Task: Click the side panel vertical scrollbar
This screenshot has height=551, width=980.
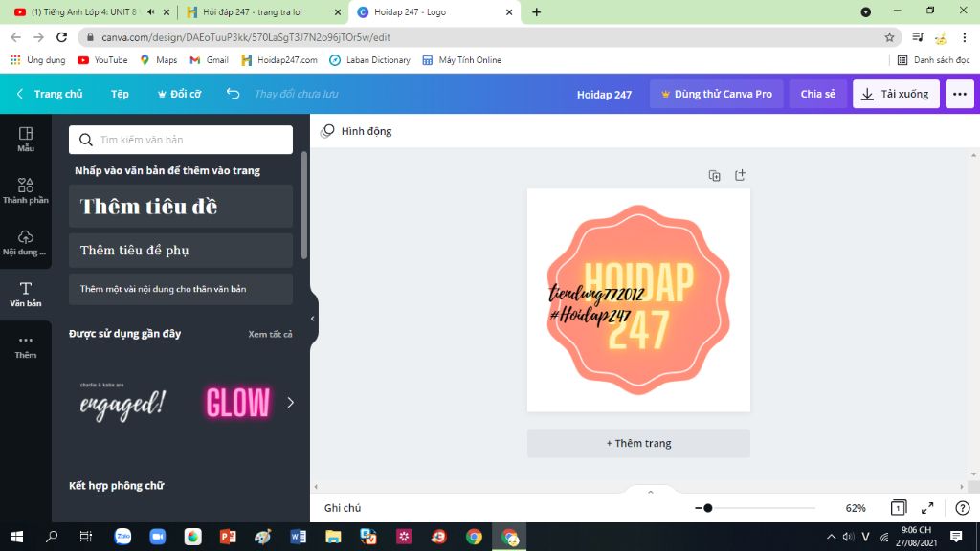Action: [304, 206]
